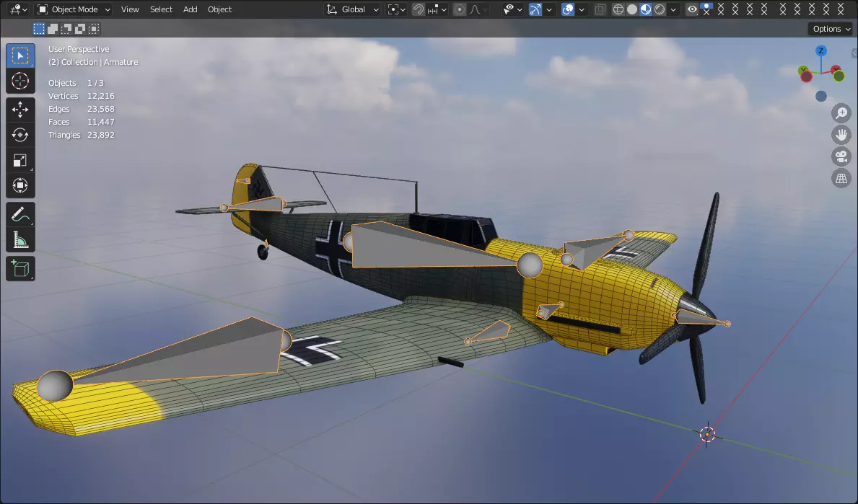Open the Object menu
The height and width of the screenshot is (504, 858).
pyautogui.click(x=219, y=9)
